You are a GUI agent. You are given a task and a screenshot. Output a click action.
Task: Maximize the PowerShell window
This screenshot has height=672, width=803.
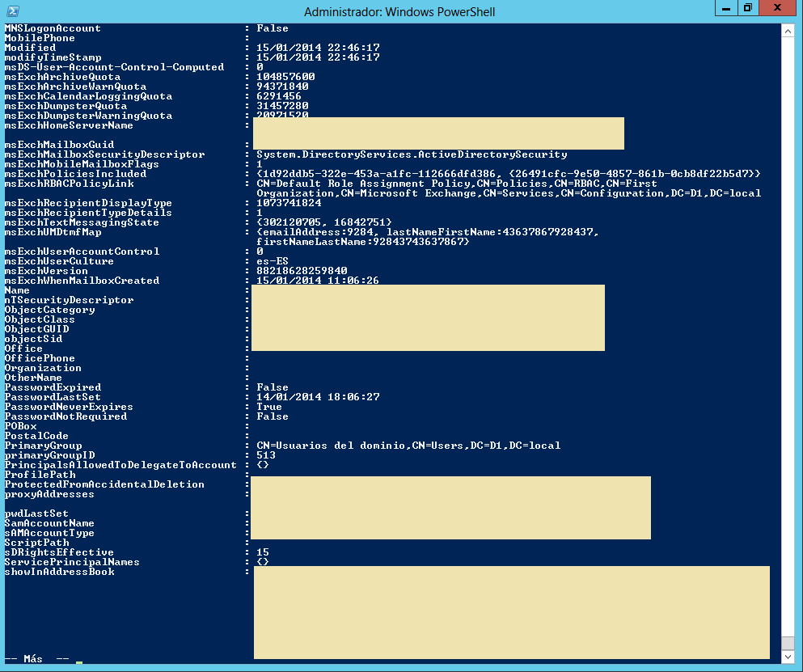click(x=748, y=9)
